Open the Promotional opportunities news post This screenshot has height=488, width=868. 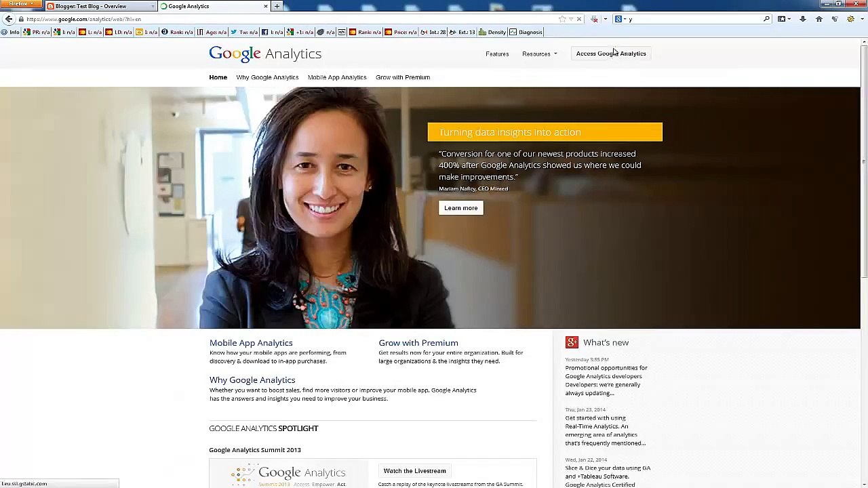coord(606,380)
